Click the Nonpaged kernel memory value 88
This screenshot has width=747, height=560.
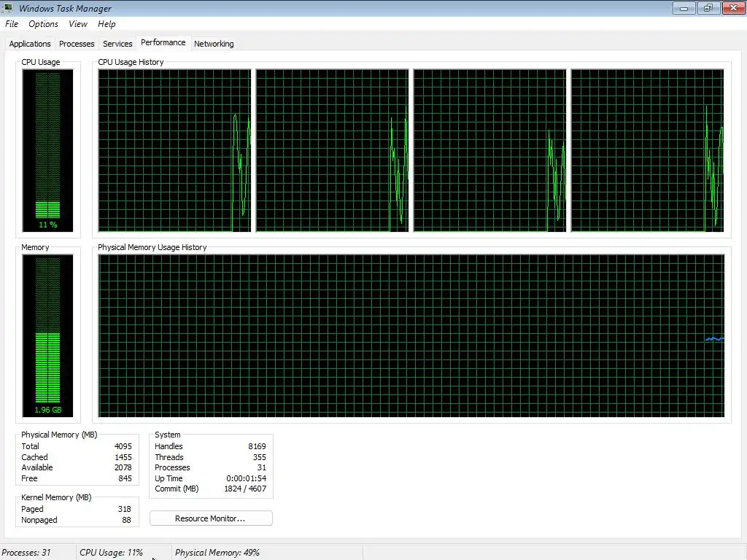pyautogui.click(x=126, y=520)
